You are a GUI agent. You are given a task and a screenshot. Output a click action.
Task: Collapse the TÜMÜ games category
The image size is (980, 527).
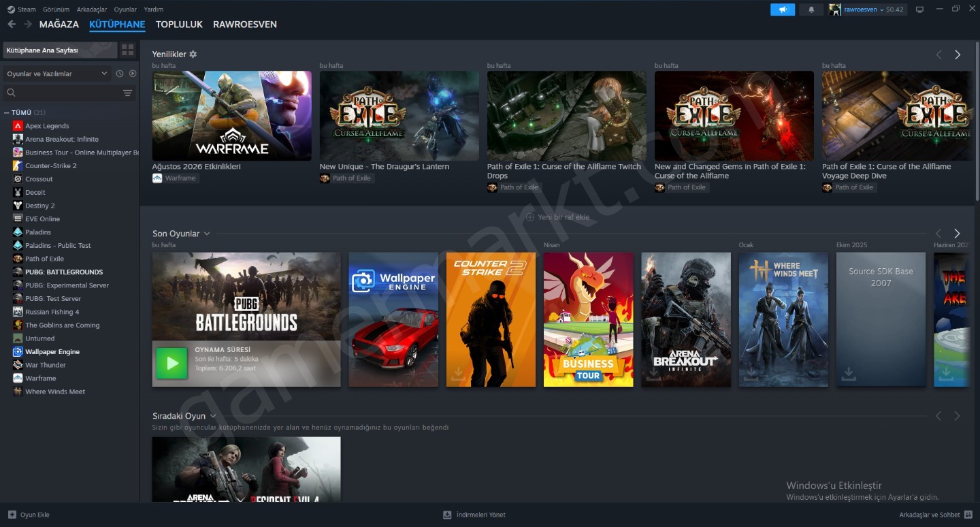click(7, 112)
